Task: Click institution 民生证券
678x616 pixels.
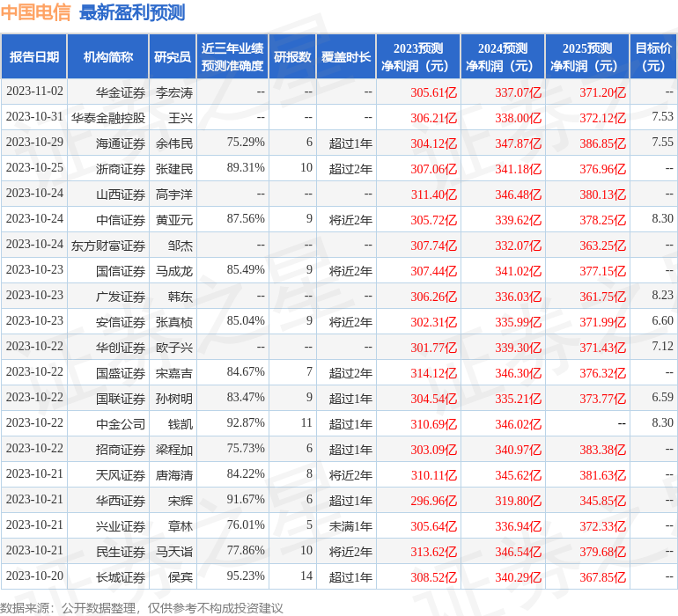Action: pyautogui.click(x=121, y=552)
